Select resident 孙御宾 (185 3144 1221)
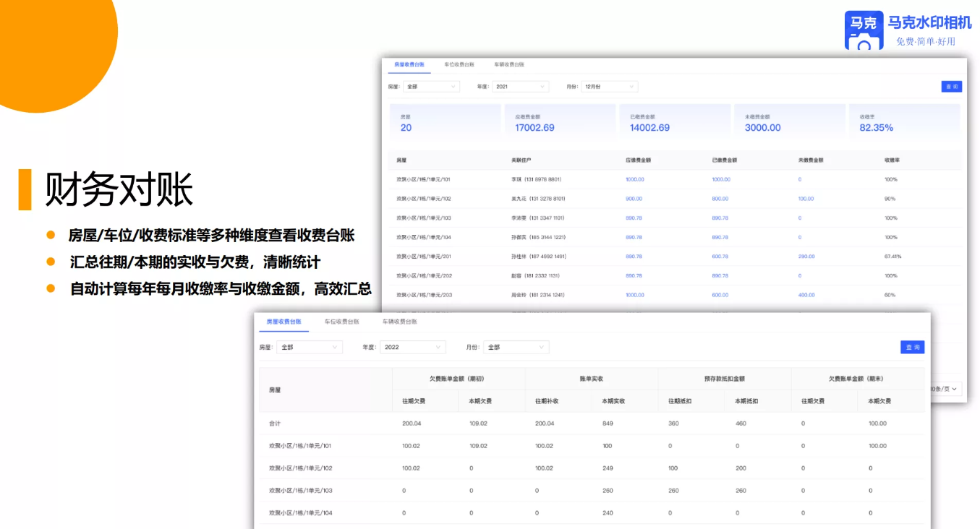This screenshot has width=980, height=529. click(538, 237)
